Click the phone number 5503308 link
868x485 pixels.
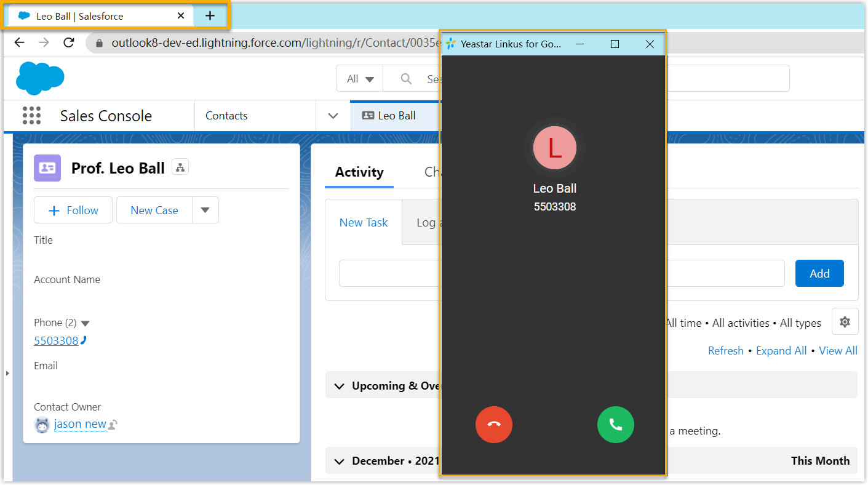pos(56,341)
